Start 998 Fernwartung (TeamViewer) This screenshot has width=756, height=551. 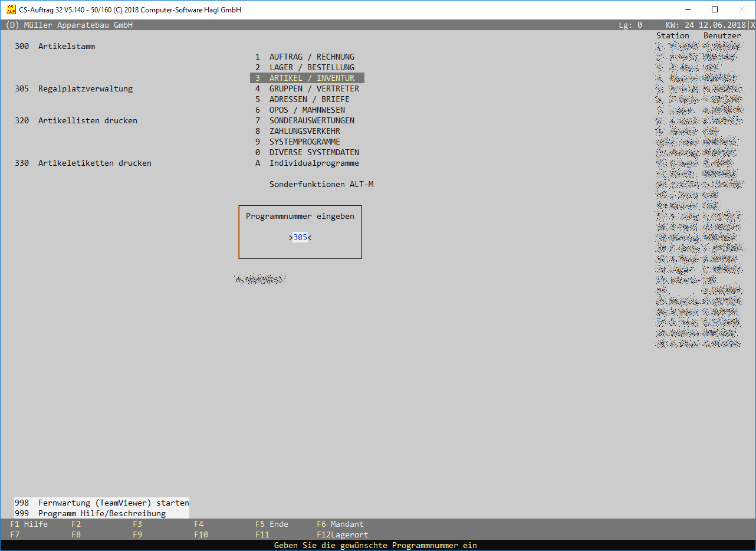[102, 503]
